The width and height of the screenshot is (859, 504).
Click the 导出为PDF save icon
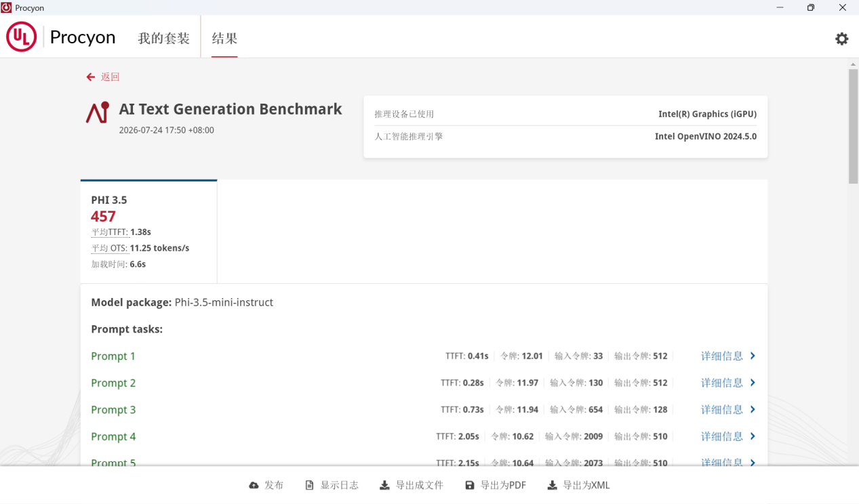pos(470,485)
